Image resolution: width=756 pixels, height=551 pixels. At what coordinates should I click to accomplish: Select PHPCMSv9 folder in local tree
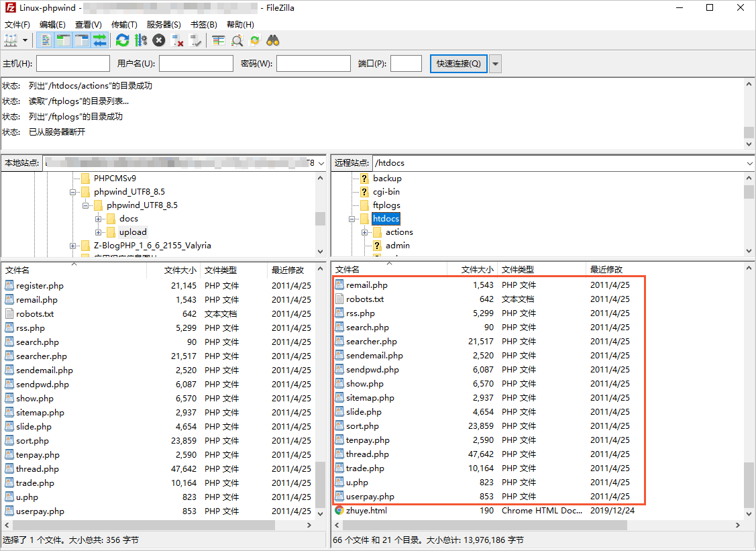[115, 179]
